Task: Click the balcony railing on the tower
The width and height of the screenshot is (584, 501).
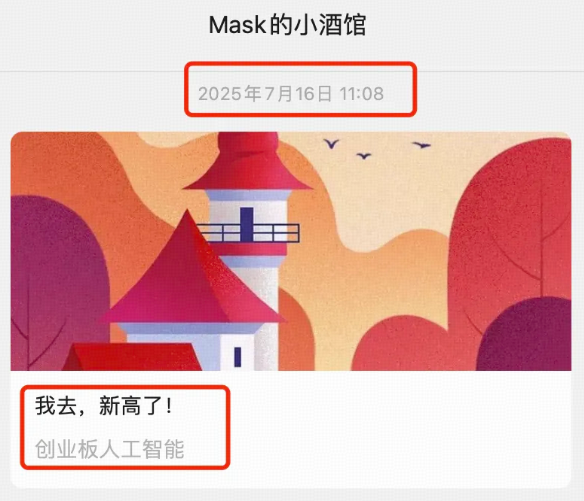Action: pos(248,233)
